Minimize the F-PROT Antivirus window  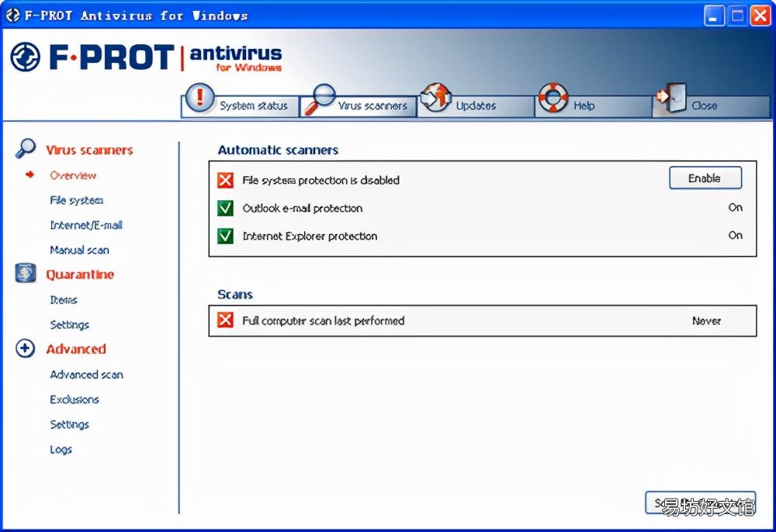pos(713,16)
